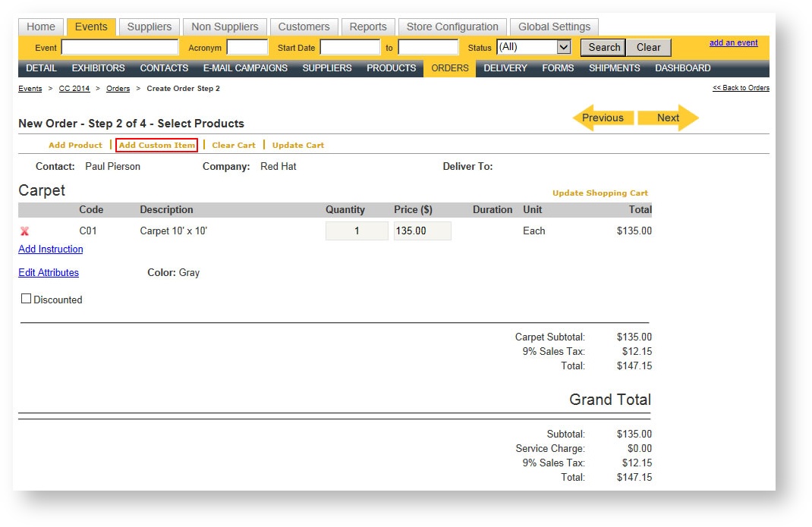Image resolution: width=812 pixels, height=527 pixels.
Task: Click the Add Custom Item link
Action: pyautogui.click(x=157, y=145)
